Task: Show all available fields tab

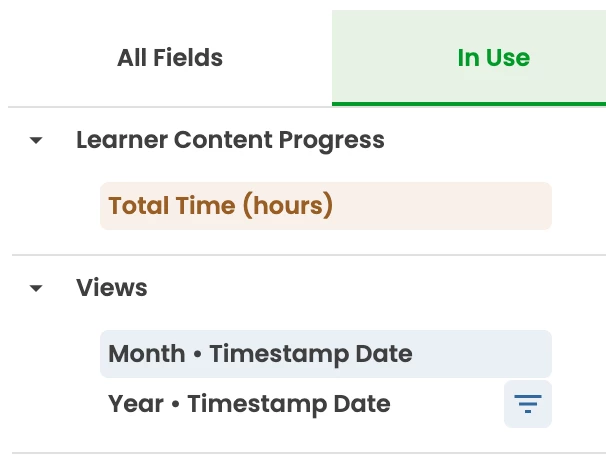Action: coord(170,58)
